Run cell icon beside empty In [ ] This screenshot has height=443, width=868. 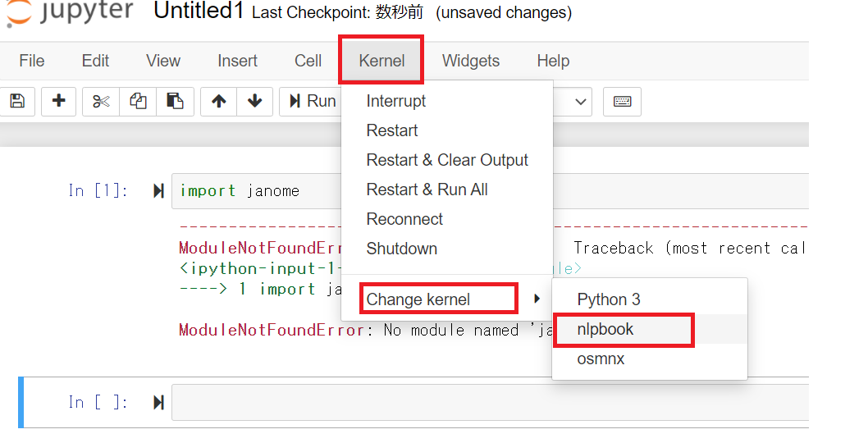pos(159,403)
